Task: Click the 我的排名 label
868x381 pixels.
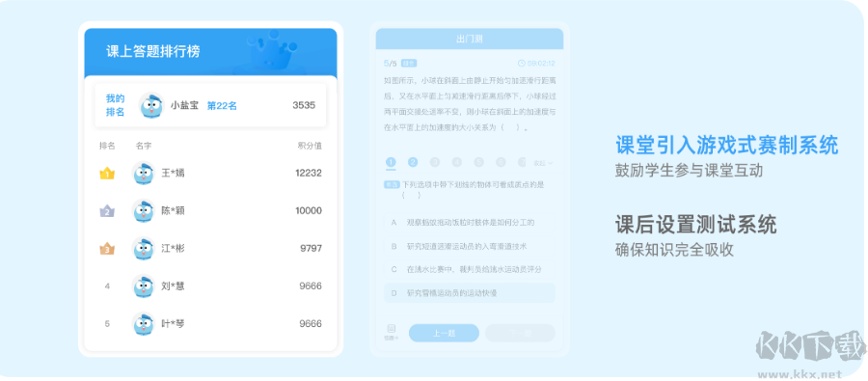Action: tap(115, 105)
